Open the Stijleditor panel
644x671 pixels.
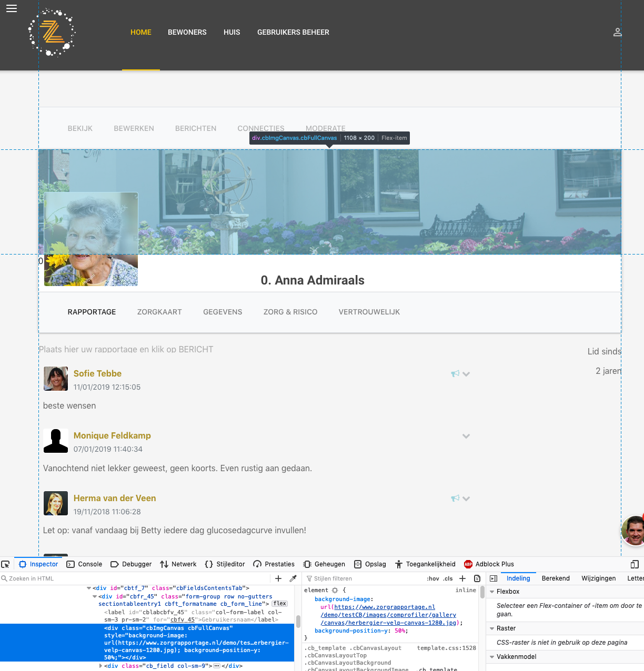[225, 564]
